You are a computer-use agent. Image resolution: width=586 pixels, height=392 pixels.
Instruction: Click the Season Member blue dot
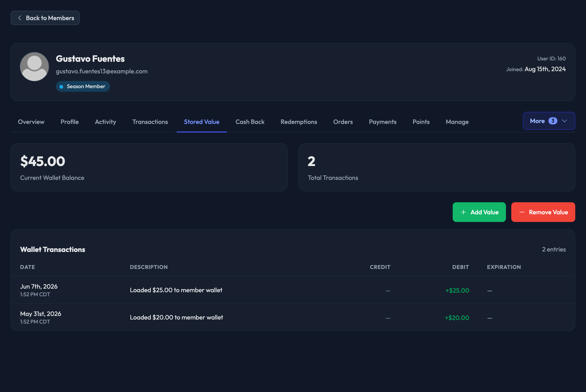pyautogui.click(x=61, y=87)
